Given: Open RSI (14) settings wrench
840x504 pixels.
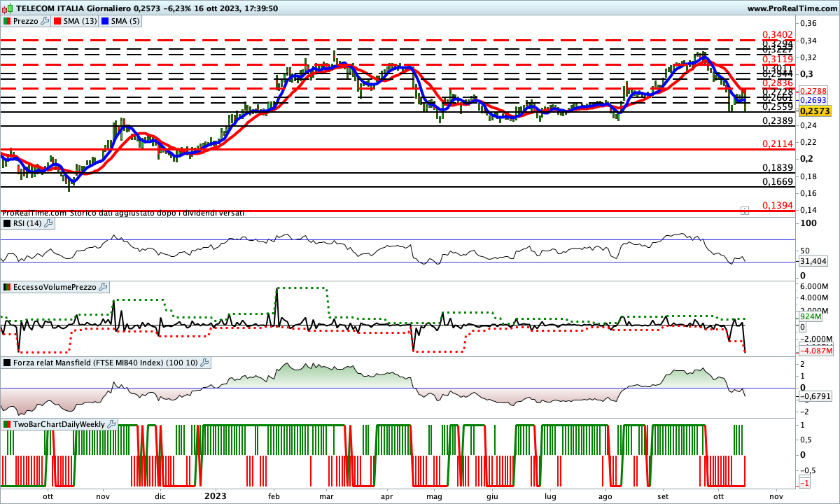Looking at the screenshot, I should [48, 223].
